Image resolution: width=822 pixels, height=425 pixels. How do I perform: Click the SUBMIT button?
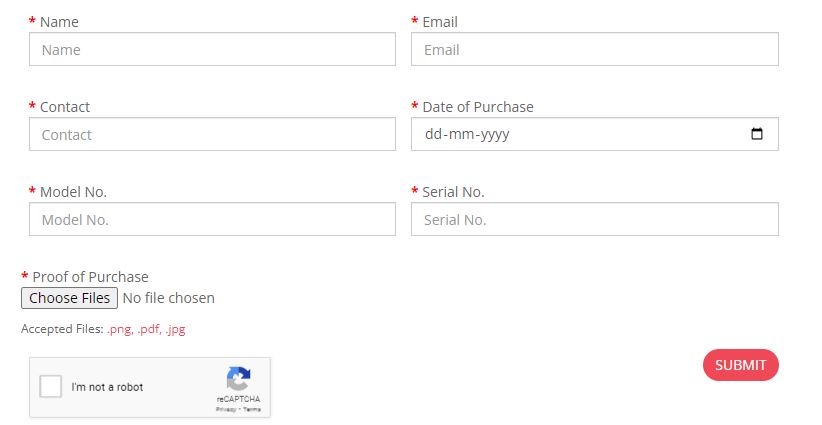coord(740,365)
